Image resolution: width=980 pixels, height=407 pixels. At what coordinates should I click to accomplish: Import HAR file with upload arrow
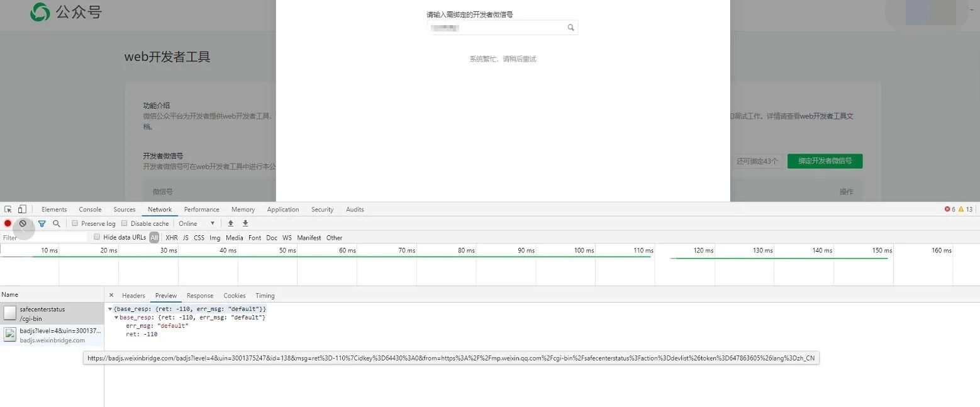tap(231, 223)
